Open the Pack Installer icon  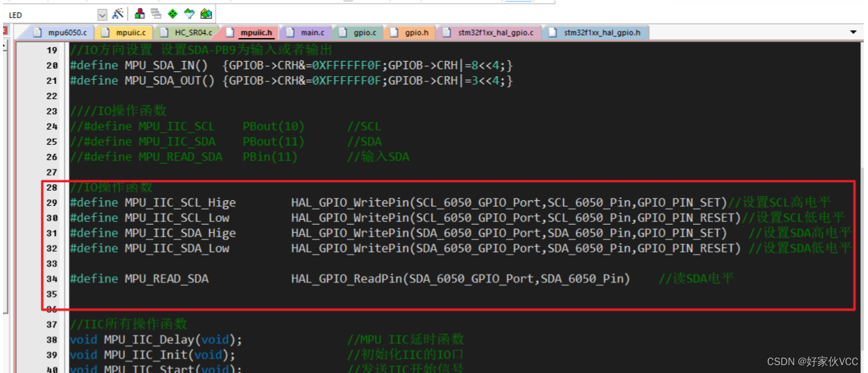(x=206, y=13)
